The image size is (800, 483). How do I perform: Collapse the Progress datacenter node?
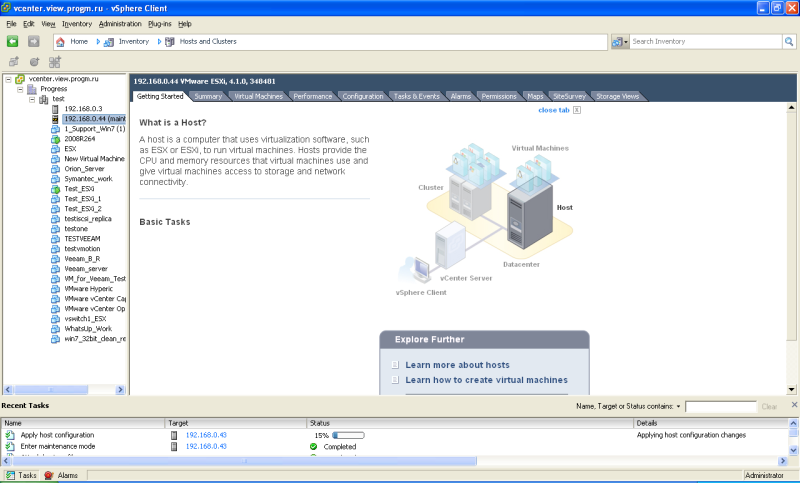coord(20,89)
